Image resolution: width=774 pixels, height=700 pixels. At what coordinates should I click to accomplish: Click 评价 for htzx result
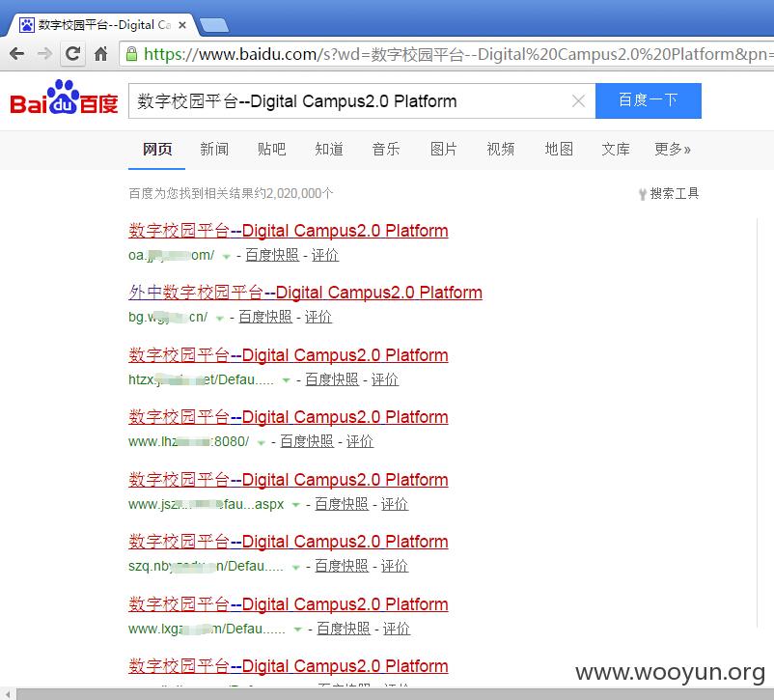[x=384, y=379]
